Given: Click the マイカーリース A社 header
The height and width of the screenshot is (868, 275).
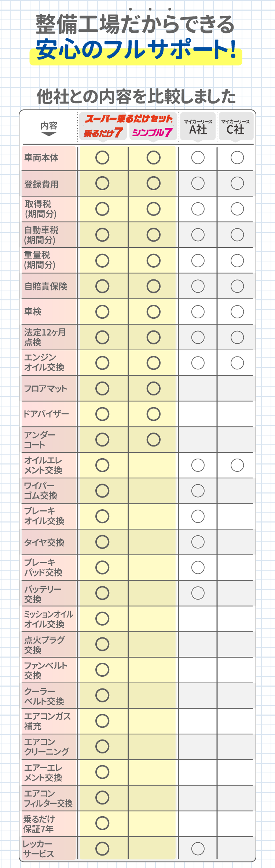Looking at the screenshot, I should click(x=198, y=127).
